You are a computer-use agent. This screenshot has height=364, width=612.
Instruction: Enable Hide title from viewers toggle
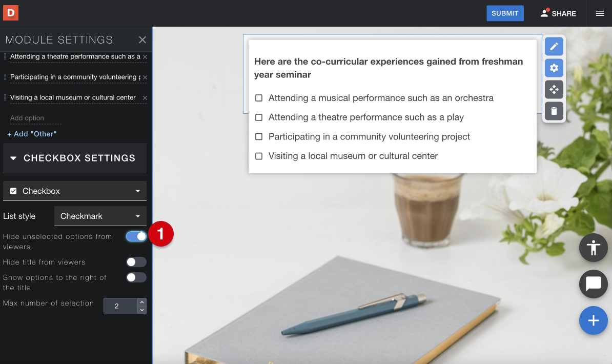point(136,262)
